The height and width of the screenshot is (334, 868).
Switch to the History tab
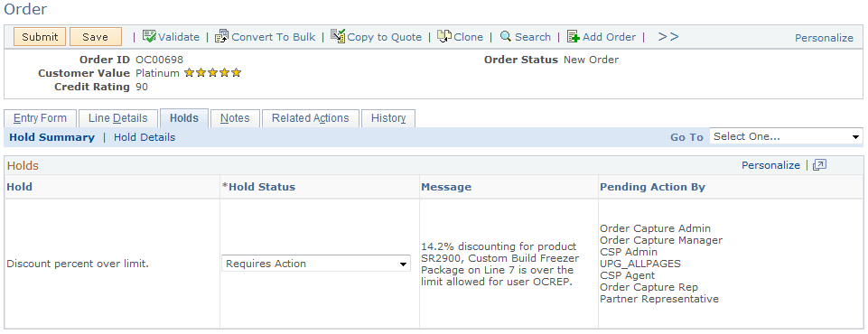click(388, 118)
